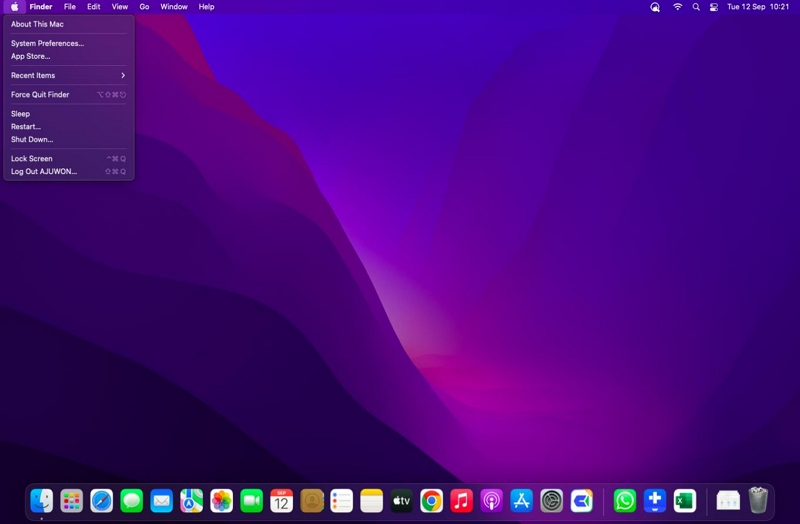Image resolution: width=800 pixels, height=524 pixels.
Task: Select Restart… from Apple menu
Action: [x=68, y=127]
